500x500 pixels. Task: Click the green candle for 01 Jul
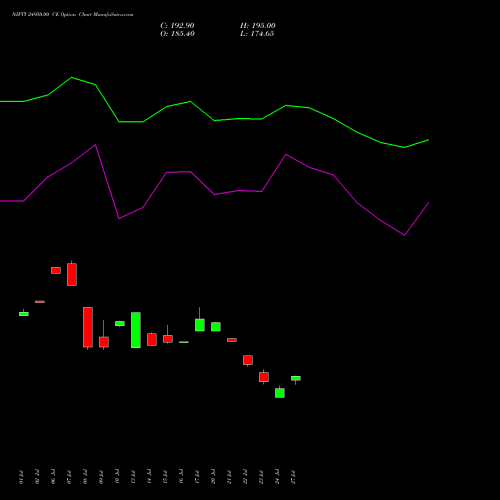coord(24,314)
